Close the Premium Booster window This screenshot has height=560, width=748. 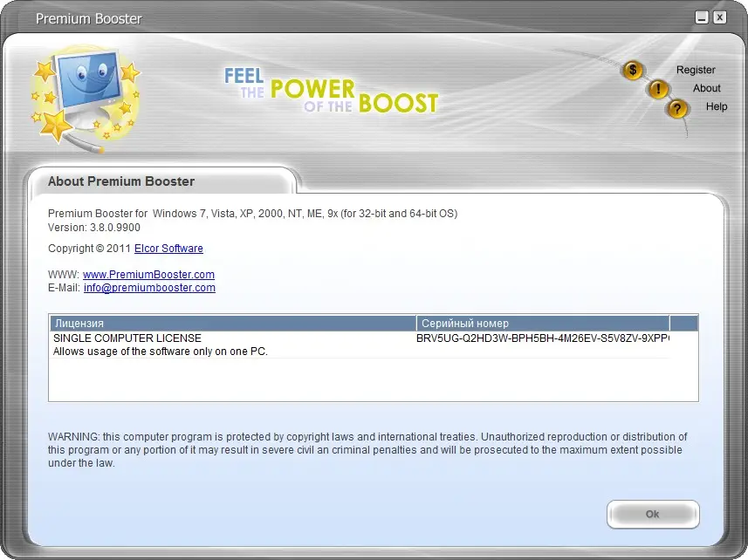pos(720,17)
